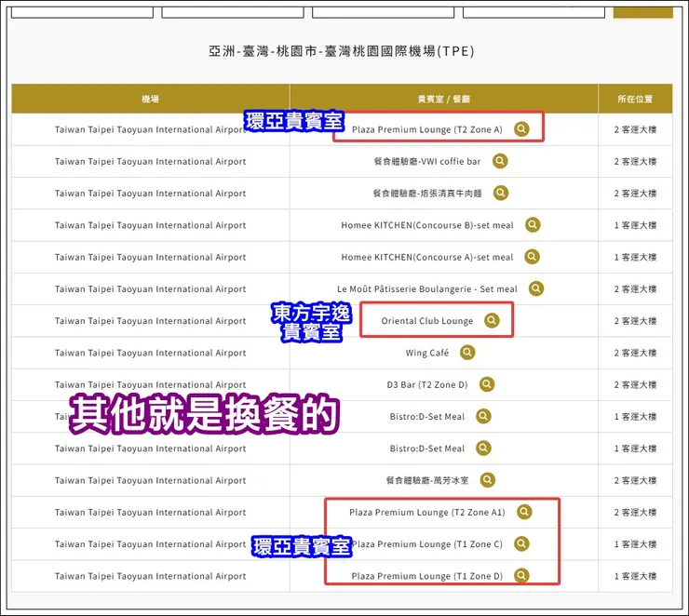Open the Wing Café magnifier icon
This screenshot has height=616, width=689.
click(467, 352)
